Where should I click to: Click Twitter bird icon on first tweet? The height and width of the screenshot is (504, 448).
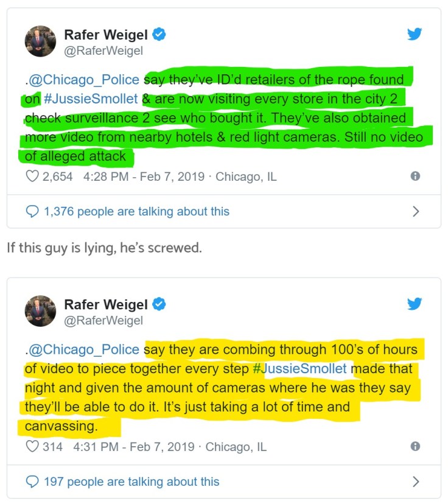pyautogui.click(x=415, y=33)
